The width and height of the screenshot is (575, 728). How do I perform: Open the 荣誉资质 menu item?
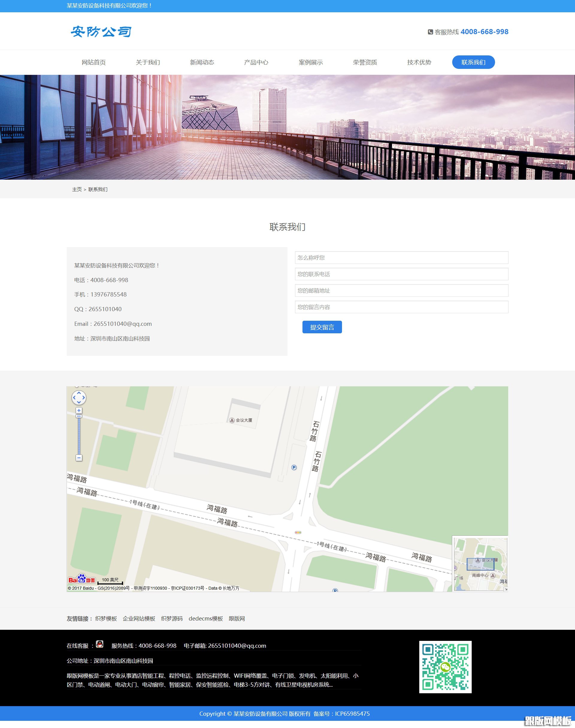click(x=365, y=62)
